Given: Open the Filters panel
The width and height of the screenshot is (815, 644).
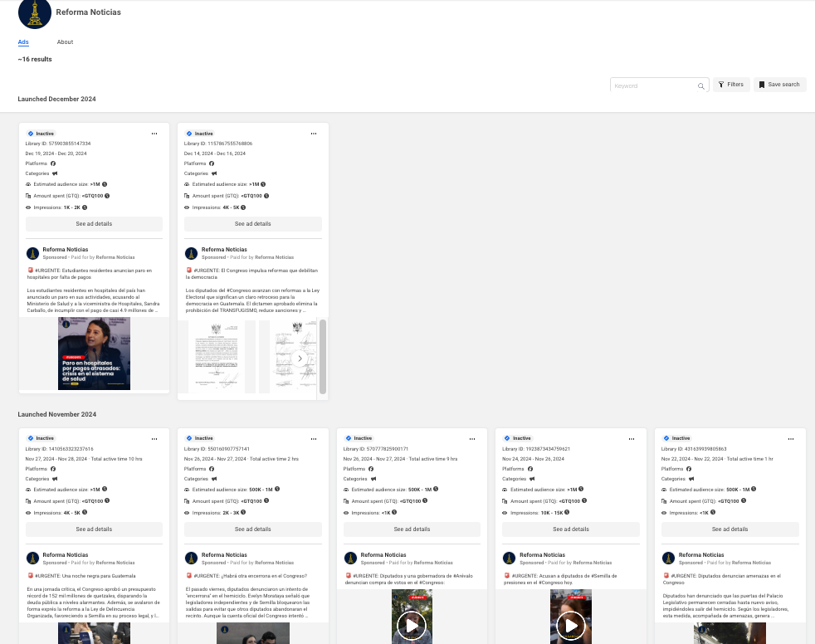Looking at the screenshot, I should pyautogui.click(x=731, y=84).
